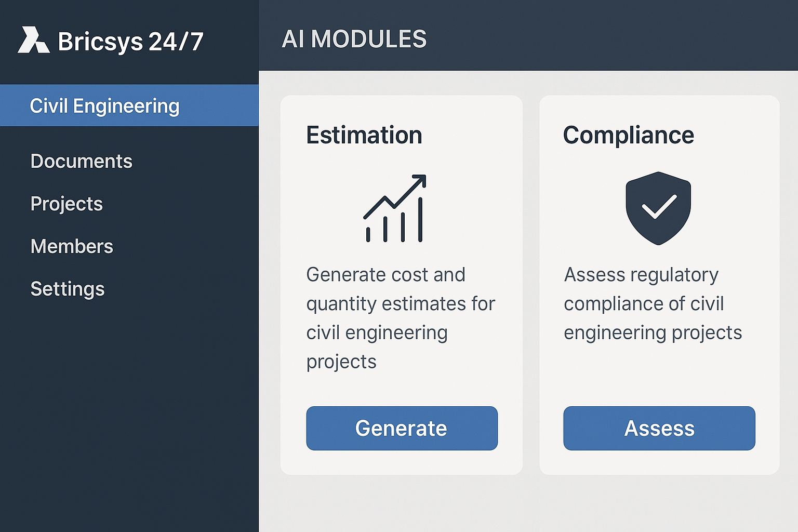Screen dimensions: 798x532
Task: Click the Bricsys 24/7 logo icon
Action: click(x=33, y=40)
